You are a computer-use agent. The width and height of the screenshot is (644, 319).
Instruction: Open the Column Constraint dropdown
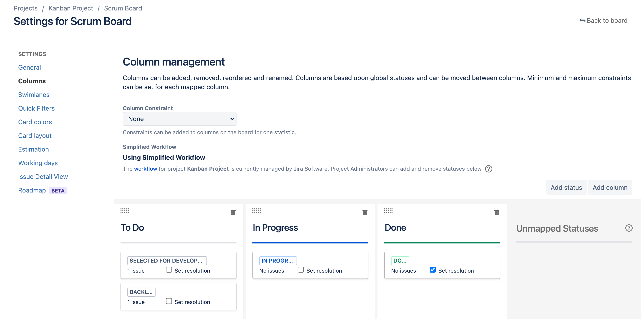179,119
